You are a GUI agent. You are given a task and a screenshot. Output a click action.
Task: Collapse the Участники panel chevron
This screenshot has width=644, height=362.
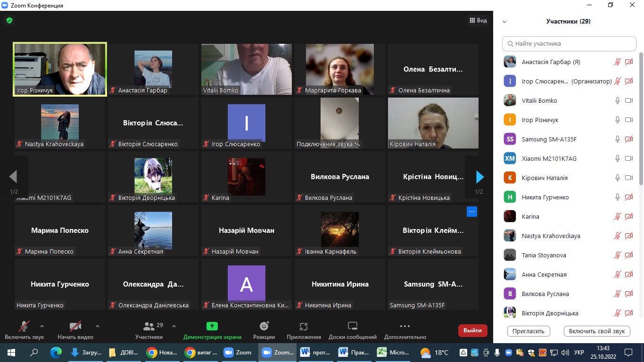[x=504, y=22]
